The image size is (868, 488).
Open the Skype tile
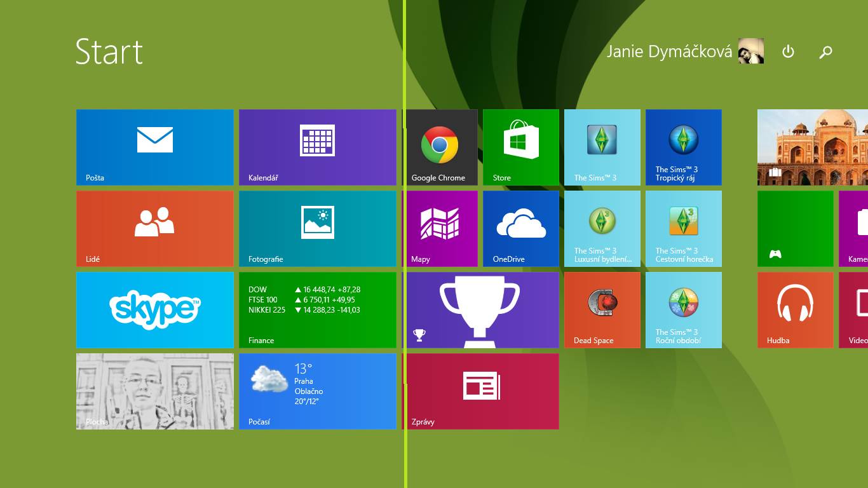(155, 310)
